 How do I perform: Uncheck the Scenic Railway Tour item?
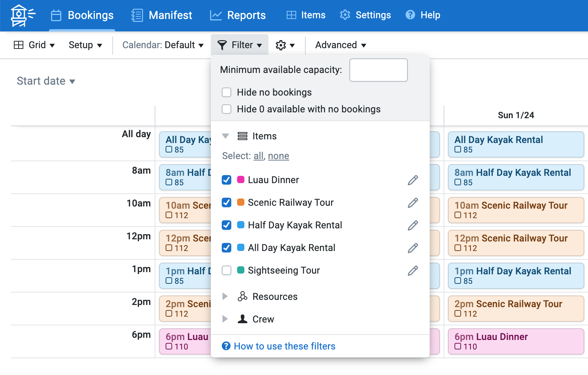pos(227,202)
